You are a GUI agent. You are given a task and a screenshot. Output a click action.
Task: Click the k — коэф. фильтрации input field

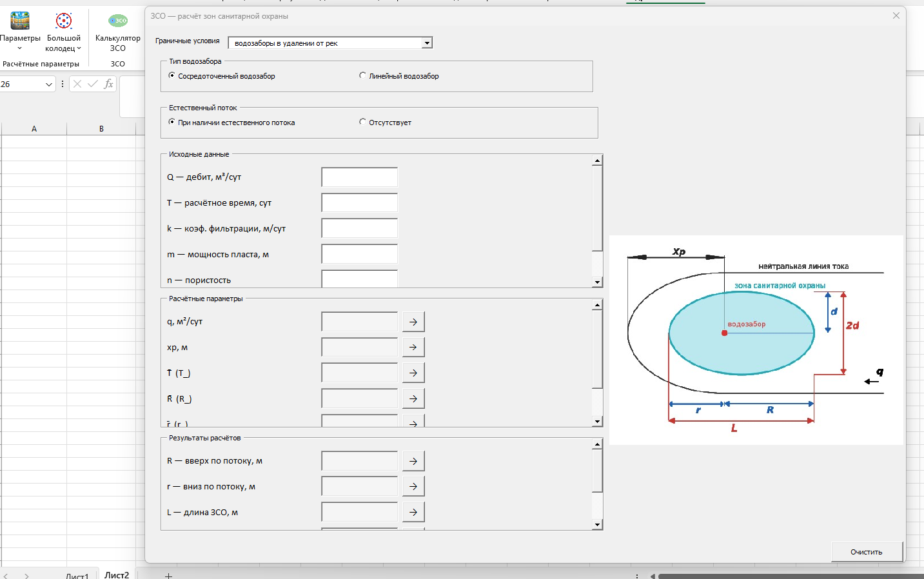point(360,229)
